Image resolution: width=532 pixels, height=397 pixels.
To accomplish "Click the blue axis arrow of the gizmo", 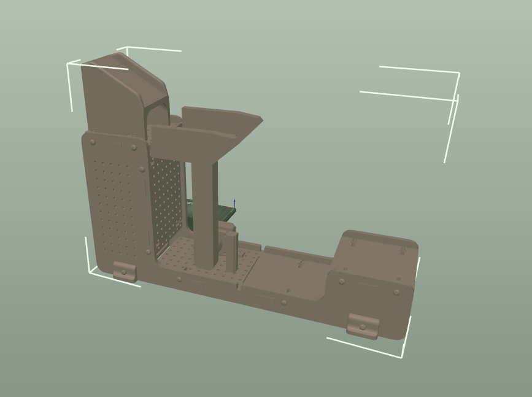I will tap(235, 204).
